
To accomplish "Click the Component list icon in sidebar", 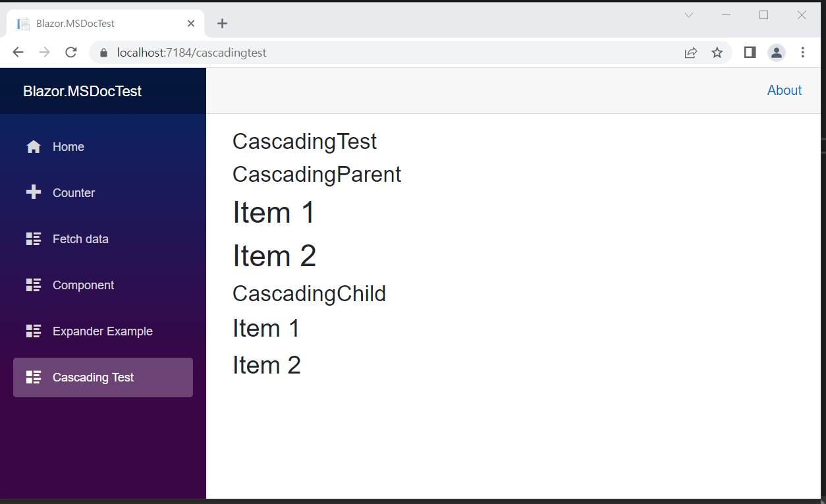I will 34,285.
